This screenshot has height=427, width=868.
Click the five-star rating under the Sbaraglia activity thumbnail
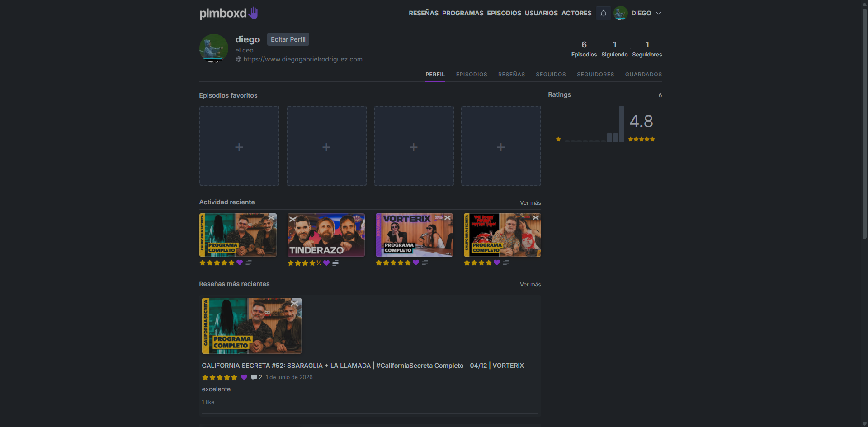(x=217, y=263)
